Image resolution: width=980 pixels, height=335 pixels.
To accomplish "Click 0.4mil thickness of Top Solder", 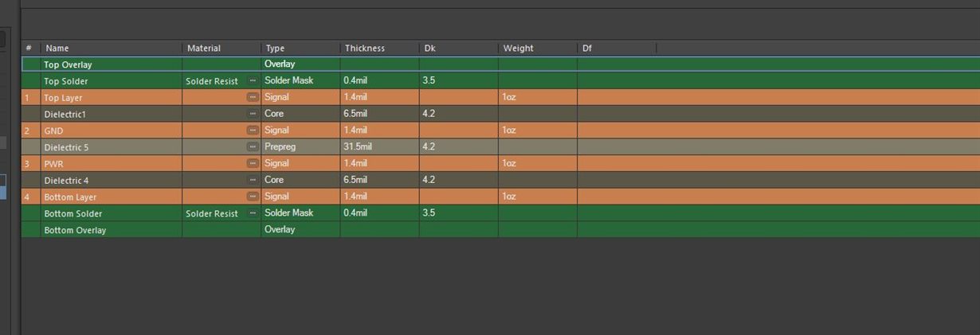I will [x=355, y=80].
